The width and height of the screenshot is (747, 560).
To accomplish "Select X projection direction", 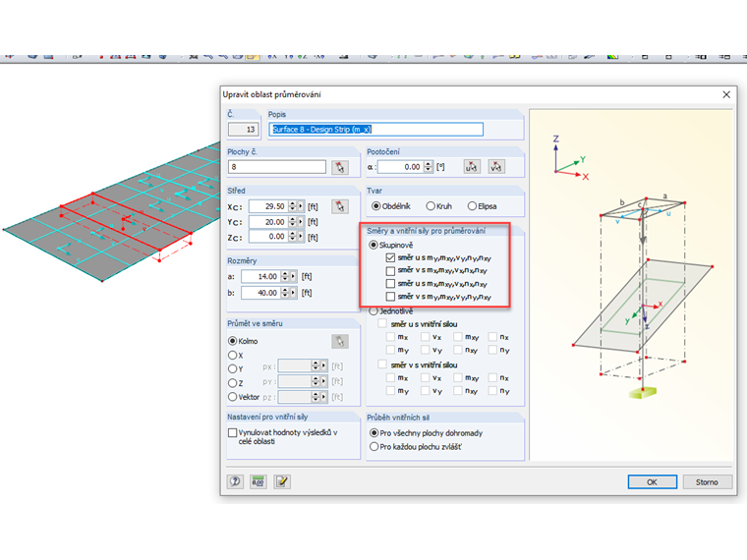I will tap(233, 356).
